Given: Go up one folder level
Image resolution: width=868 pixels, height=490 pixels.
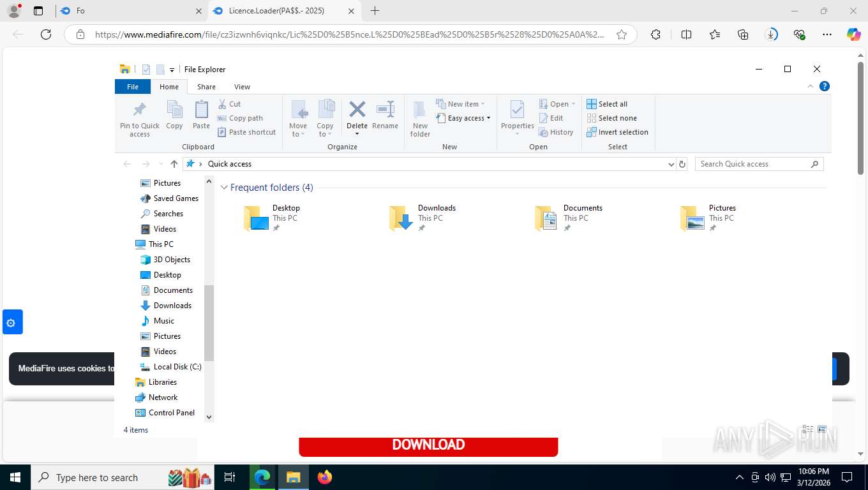Looking at the screenshot, I should [x=174, y=164].
